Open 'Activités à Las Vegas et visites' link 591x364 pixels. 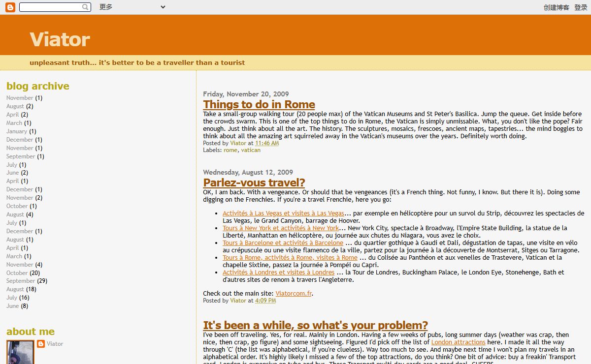pyautogui.click(x=283, y=213)
